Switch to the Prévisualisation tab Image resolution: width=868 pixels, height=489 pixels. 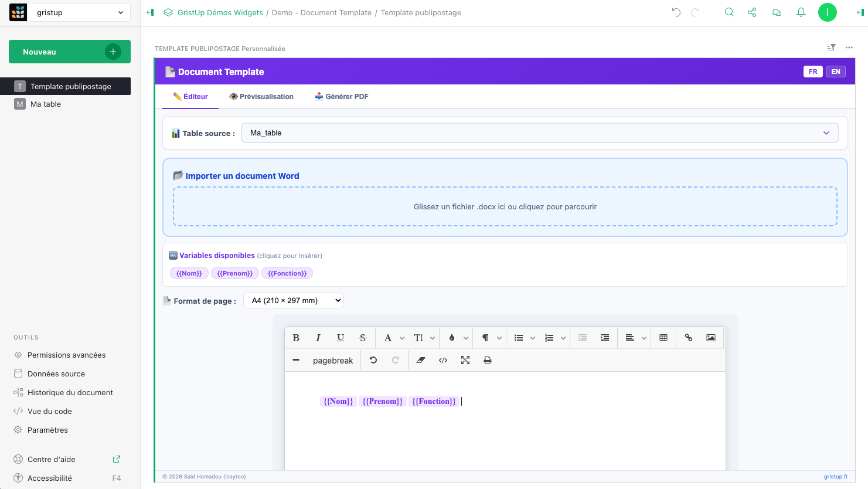point(261,97)
